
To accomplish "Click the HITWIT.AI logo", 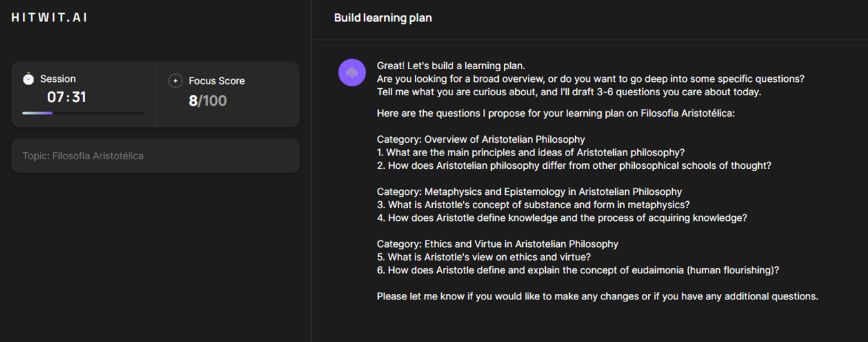I will click(x=49, y=18).
